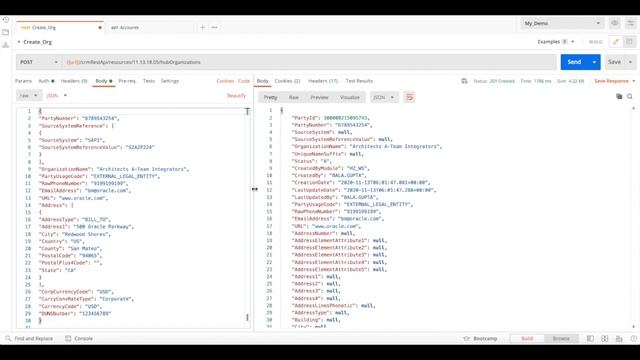Screen dimensions: 640x360
Task: Open the response Test Results tab
Action: 359,81
